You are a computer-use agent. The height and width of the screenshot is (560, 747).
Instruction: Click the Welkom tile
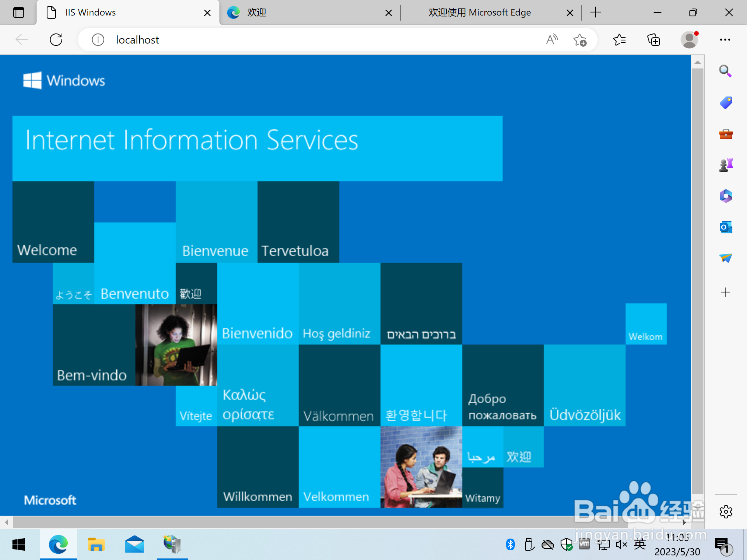point(646,324)
